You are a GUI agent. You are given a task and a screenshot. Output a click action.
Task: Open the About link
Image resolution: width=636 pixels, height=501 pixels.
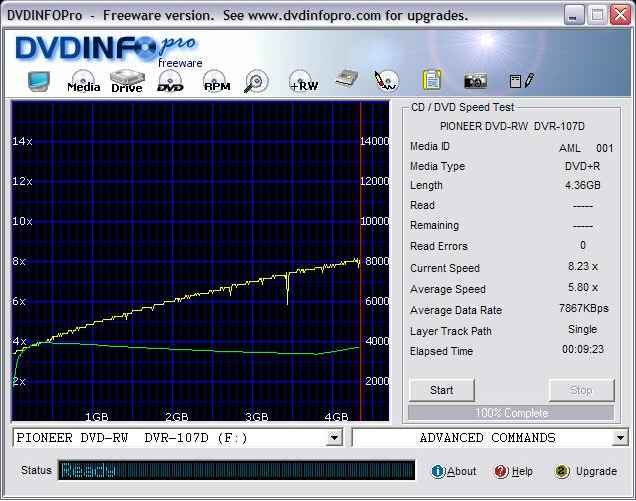pos(461,471)
